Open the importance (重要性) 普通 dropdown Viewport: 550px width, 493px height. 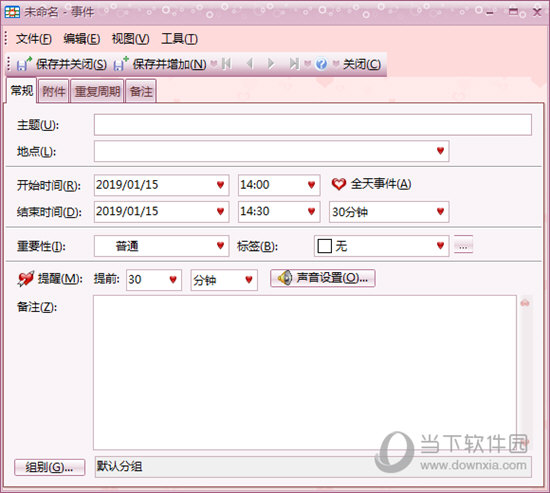point(220,245)
